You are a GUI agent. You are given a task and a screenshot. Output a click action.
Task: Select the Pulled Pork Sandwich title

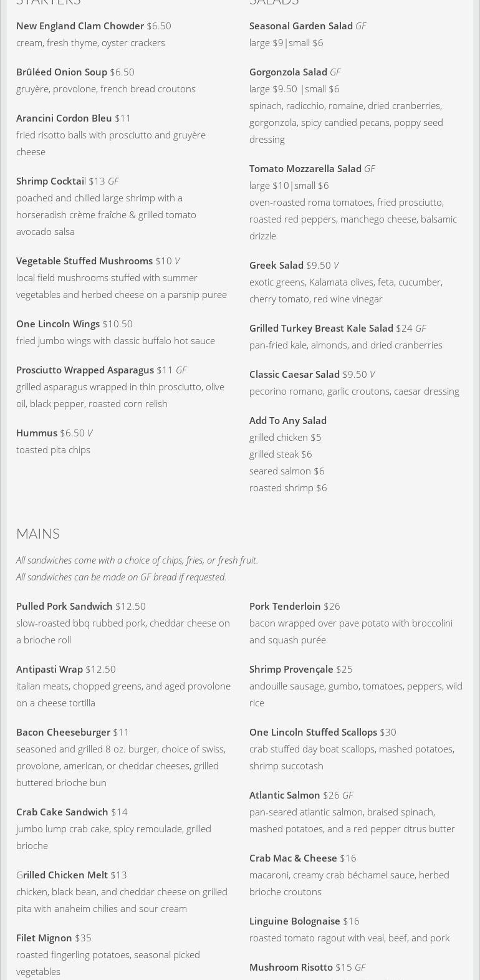point(64,606)
